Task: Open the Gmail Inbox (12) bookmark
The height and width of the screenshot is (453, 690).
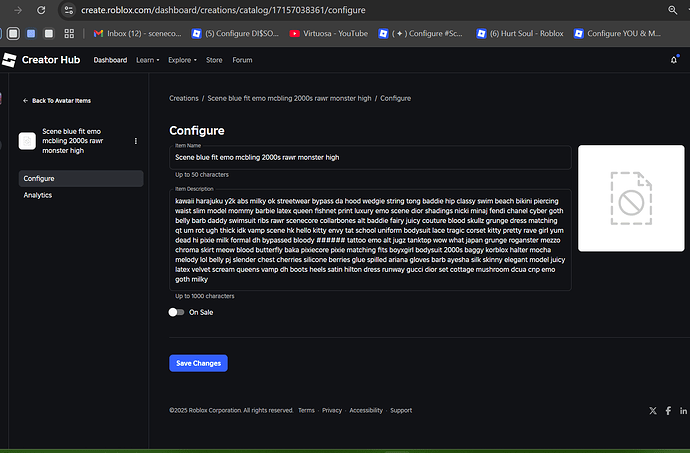Action: tap(137, 33)
